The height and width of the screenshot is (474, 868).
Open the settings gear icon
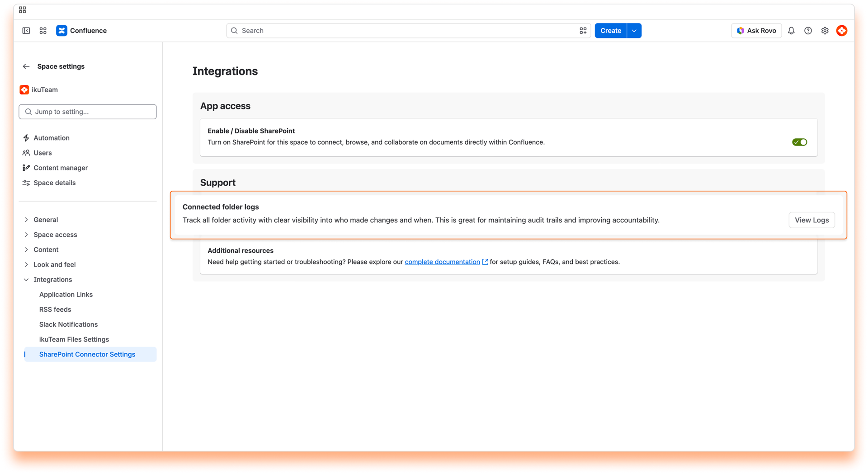click(x=825, y=31)
